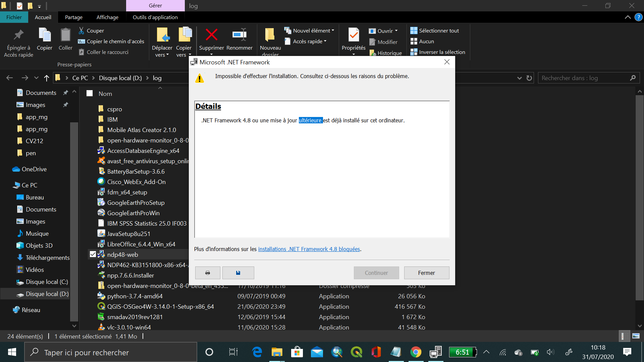Click the Nom column header
Viewport: 644px width, 362px height.
pyautogui.click(x=105, y=94)
